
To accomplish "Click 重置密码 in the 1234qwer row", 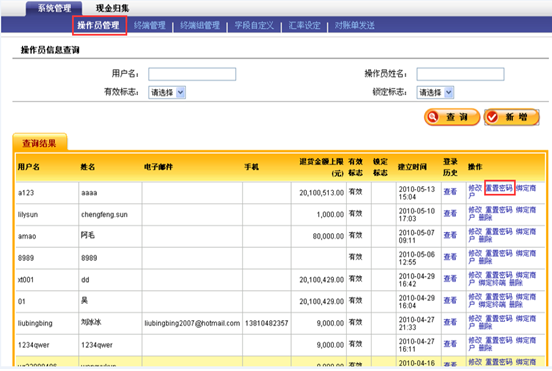I will (x=499, y=341).
